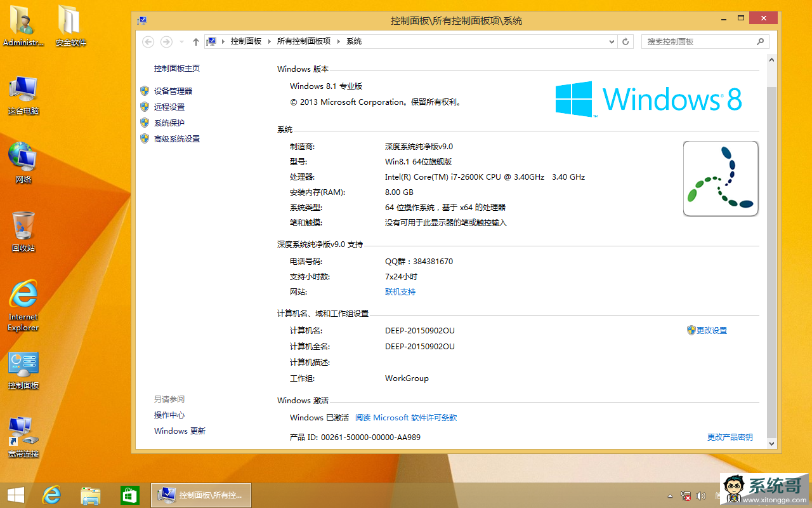This screenshot has width=812, height=508.
Task: Click the OEM logo image
Action: (x=721, y=178)
